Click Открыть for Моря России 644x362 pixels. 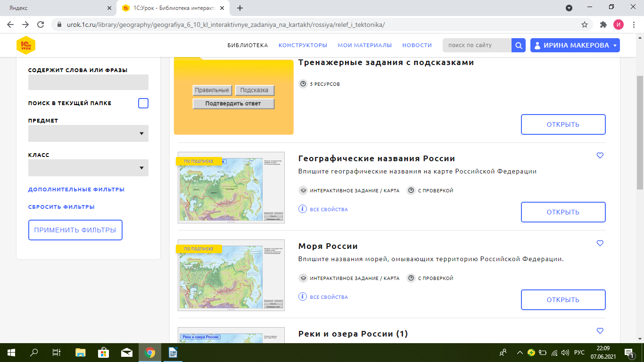click(x=563, y=300)
